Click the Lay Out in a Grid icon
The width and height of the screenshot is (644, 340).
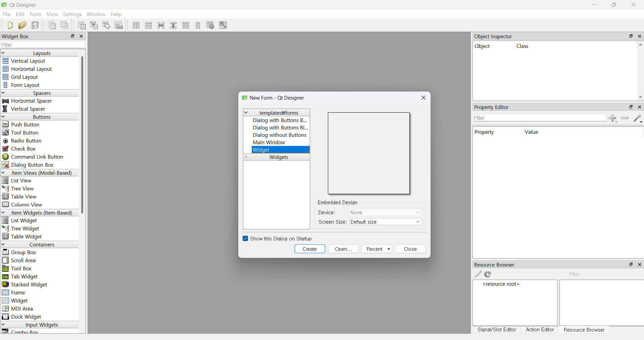[x=186, y=25]
